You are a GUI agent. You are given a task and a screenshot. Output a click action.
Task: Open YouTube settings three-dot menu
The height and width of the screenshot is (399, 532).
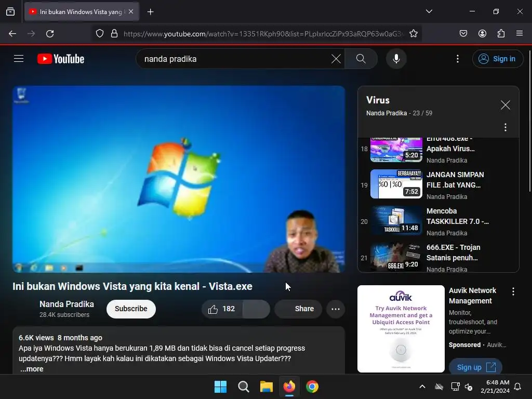tap(457, 59)
